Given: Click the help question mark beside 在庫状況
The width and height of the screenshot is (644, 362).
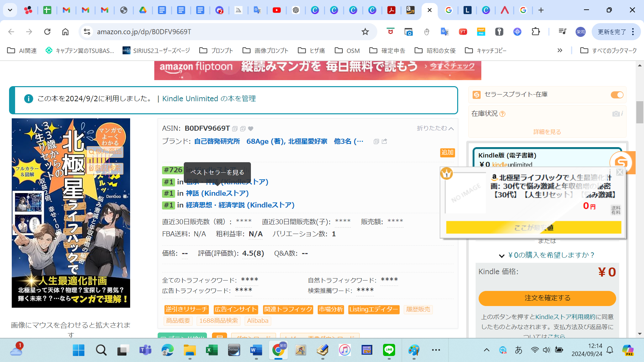Looking at the screenshot, I should tap(502, 114).
